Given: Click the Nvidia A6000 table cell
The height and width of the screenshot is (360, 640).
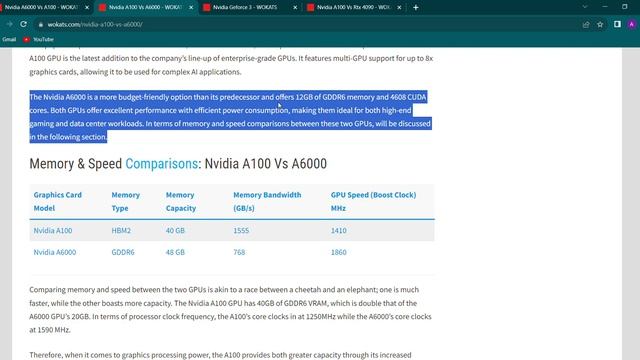Looking at the screenshot, I should [x=55, y=252].
